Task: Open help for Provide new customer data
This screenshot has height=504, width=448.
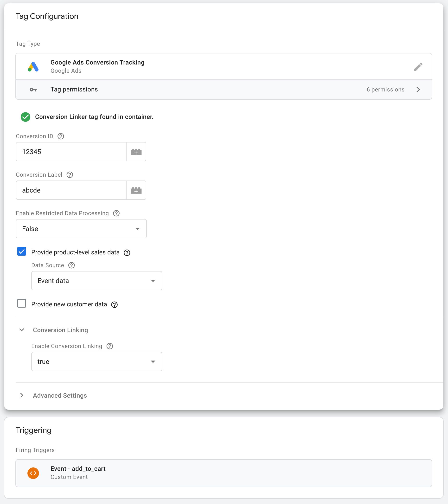Action: coord(114,304)
